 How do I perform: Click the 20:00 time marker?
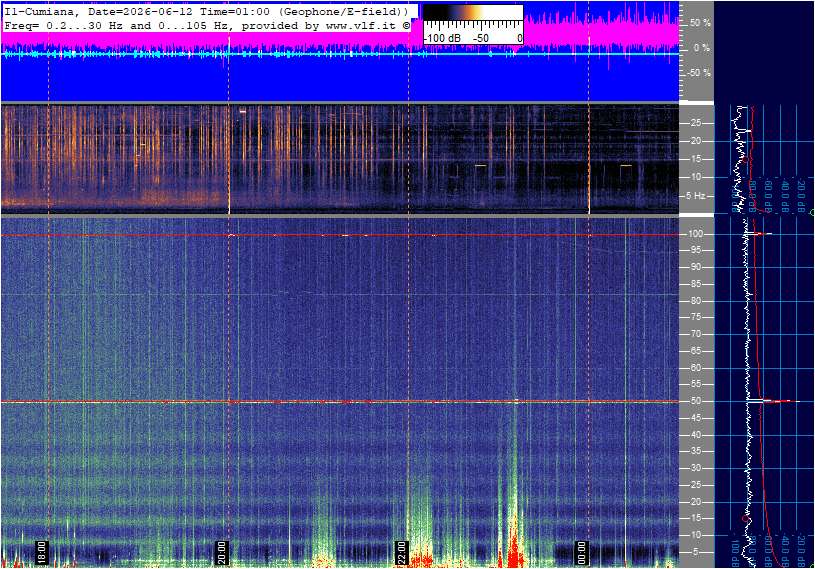click(222, 552)
